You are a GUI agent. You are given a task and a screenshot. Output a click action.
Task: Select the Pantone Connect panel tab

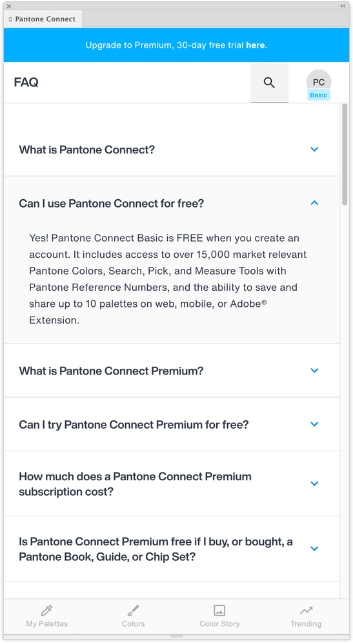(43, 19)
